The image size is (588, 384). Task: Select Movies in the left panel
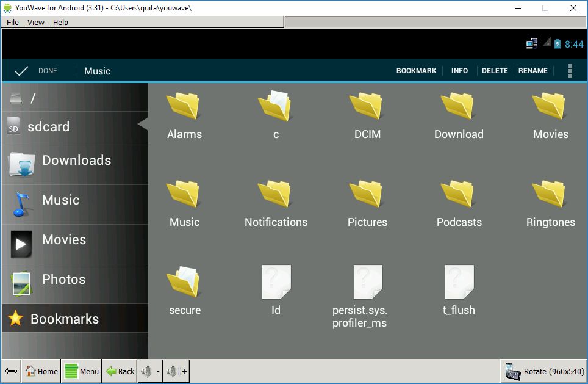(64, 239)
